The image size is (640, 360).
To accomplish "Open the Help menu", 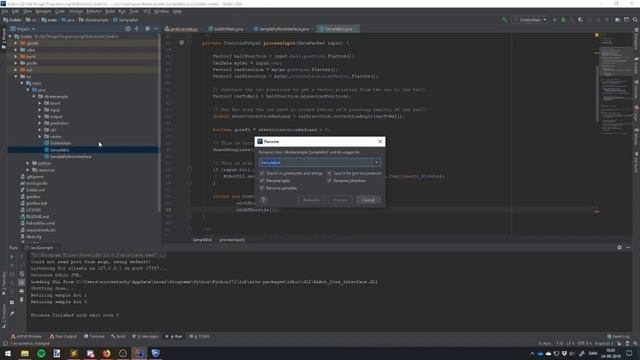I will click(x=177, y=11).
